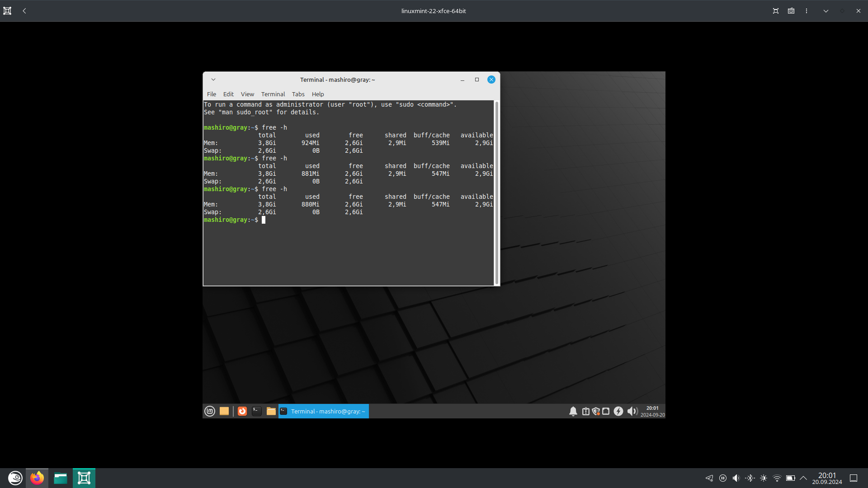Open the file manager folder launcher
868x488 pixels.
[x=271, y=411]
